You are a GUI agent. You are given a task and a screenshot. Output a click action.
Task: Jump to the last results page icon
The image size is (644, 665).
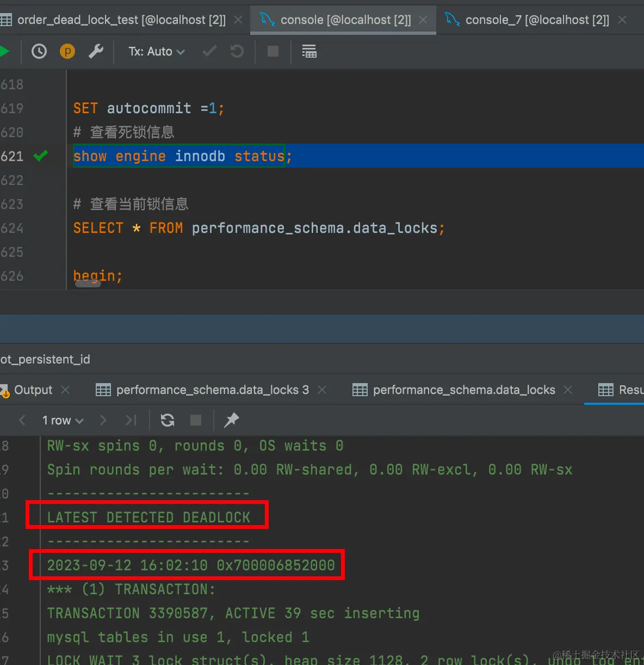pyautogui.click(x=131, y=420)
